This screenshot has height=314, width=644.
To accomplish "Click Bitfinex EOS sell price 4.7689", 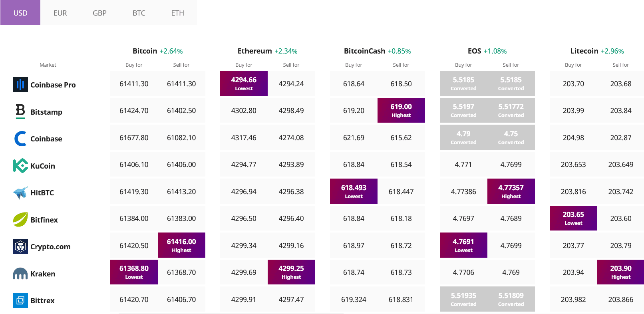I will point(511,218).
